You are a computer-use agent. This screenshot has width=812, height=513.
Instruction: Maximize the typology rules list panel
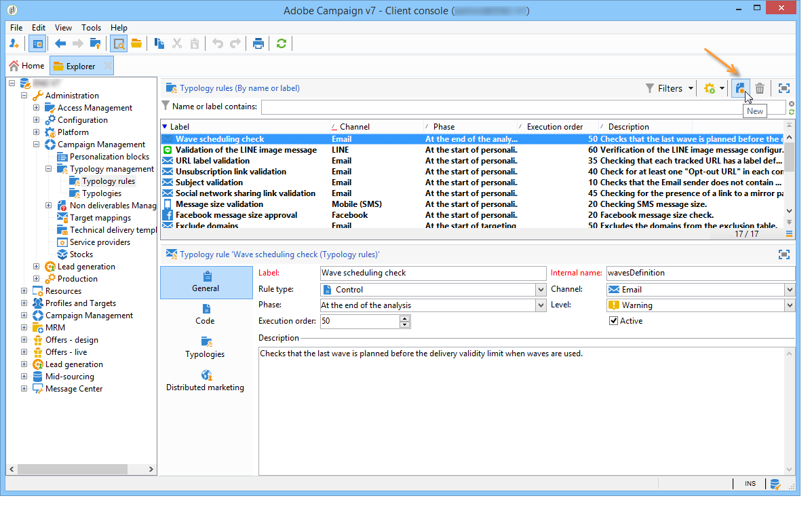(784, 89)
